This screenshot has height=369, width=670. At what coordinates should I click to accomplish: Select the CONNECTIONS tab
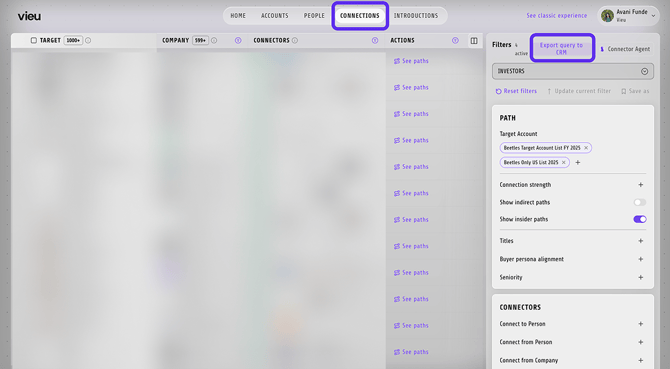pos(360,15)
